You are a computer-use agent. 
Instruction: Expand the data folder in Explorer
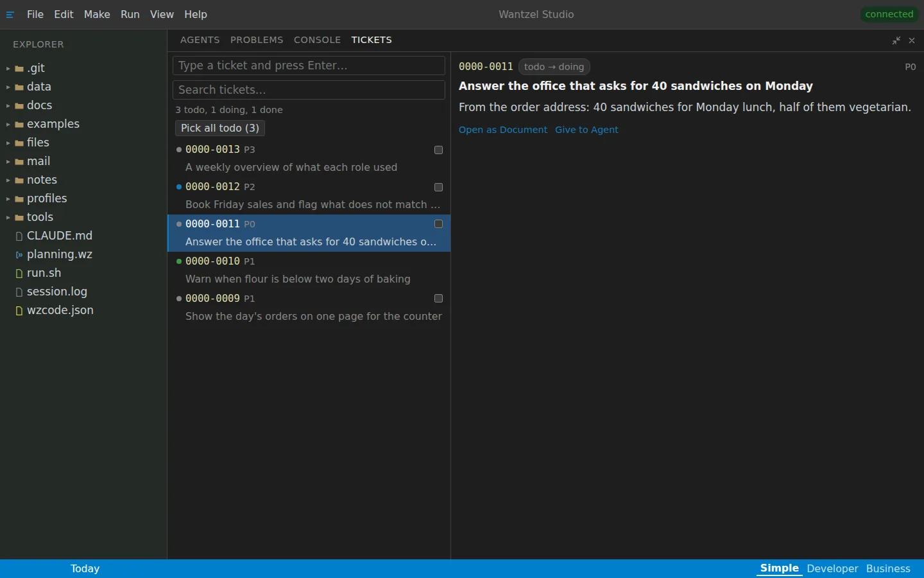(8, 87)
